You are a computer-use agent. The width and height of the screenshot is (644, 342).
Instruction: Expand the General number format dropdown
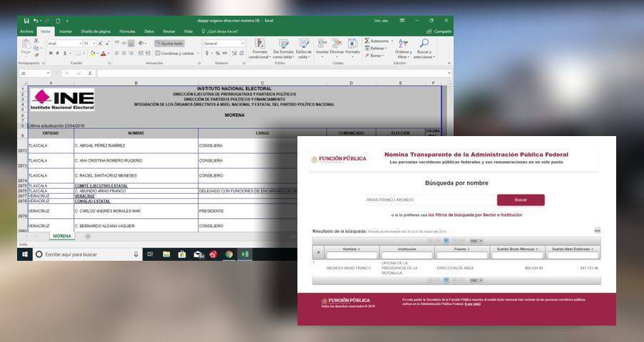242,43
